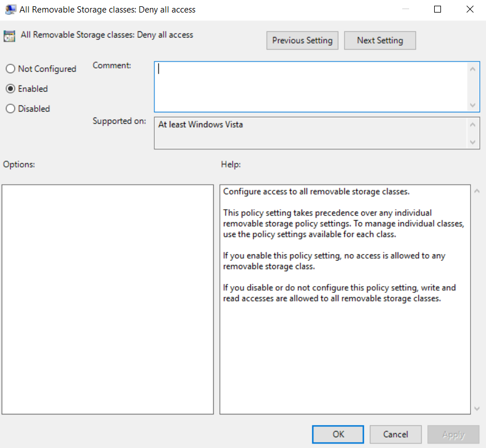This screenshot has width=486, height=448.
Task: Go to Previous Setting
Action: coord(302,40)
